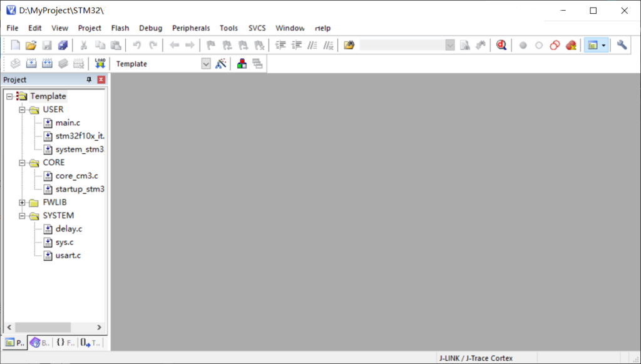Insert breakpoint red circle icon
The image size is (641, 364).
[x=523, y=46]
